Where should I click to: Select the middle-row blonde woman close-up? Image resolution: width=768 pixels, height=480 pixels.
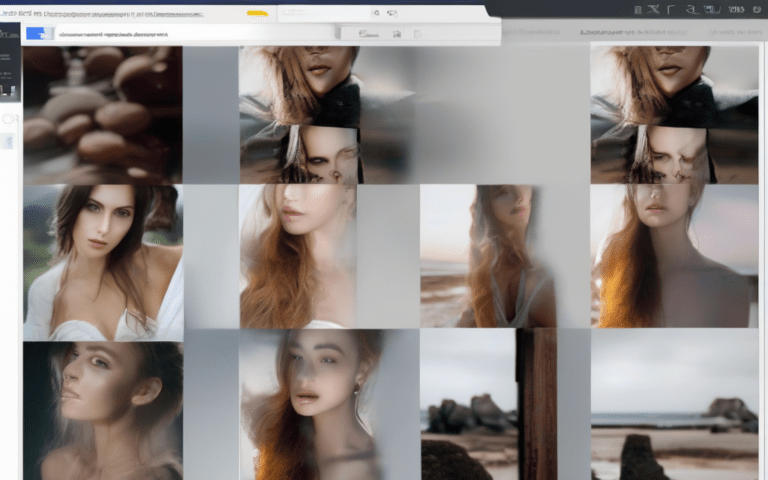point(298,257)
